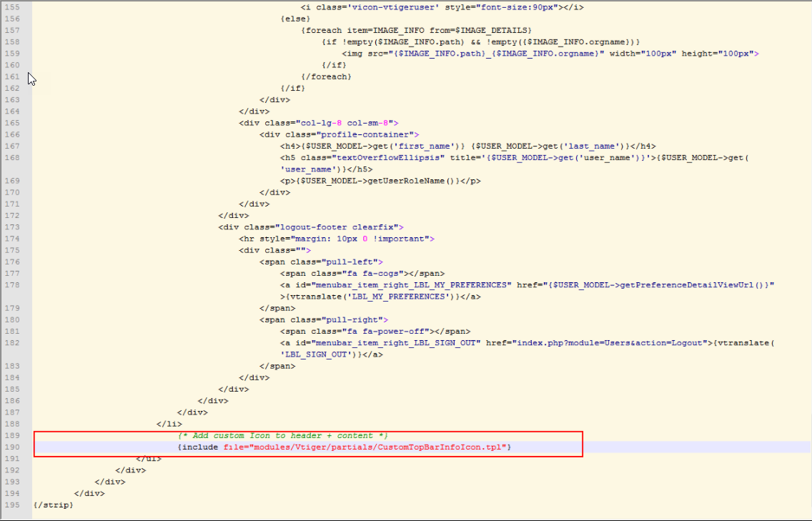This screenshot has height=521, width=812.
Task: Click the fa fa-power-off span line
Action: [x=375, y=332]
